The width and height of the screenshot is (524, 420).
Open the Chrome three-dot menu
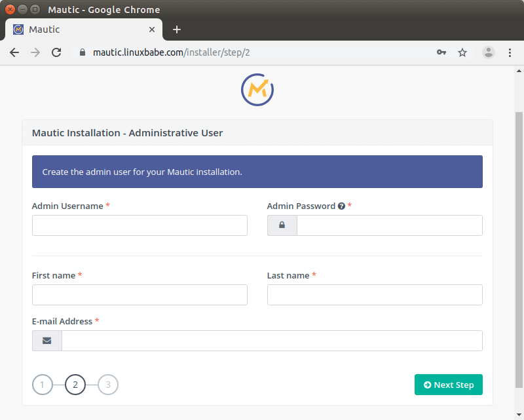[510, 52]
